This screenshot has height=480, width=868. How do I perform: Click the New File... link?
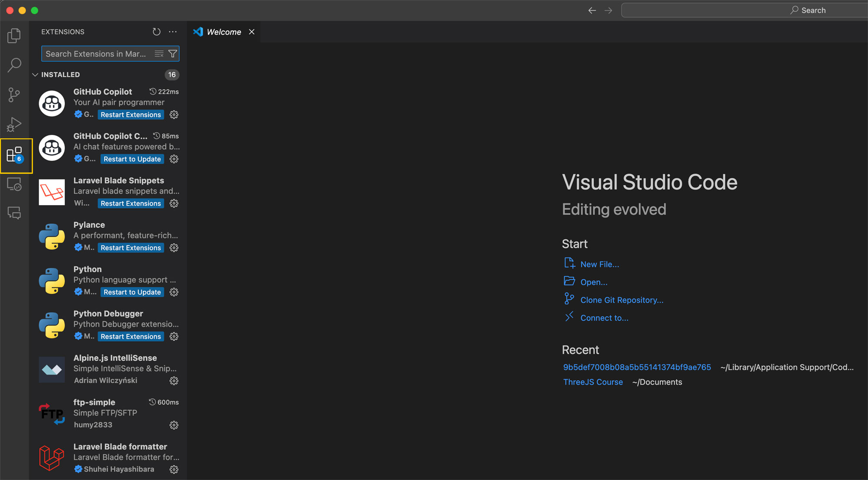point(600,264)
